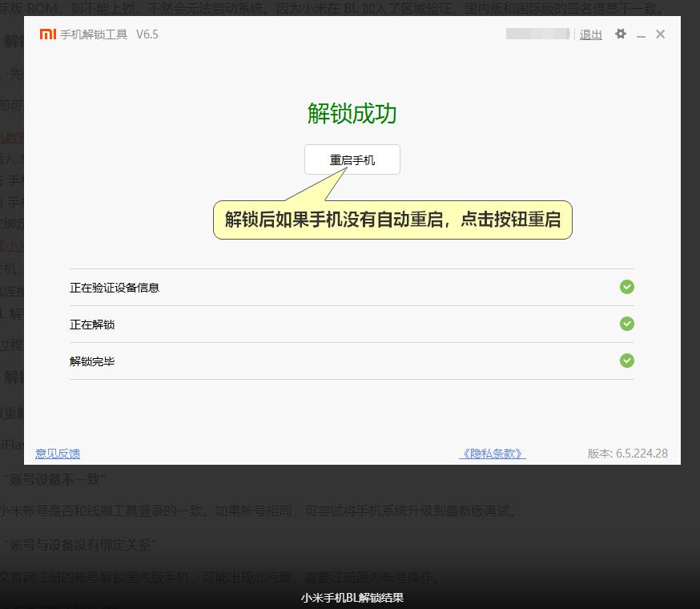Minimize the unlock tool window
This screenshot has width=700, height=609.
[641, 34]
